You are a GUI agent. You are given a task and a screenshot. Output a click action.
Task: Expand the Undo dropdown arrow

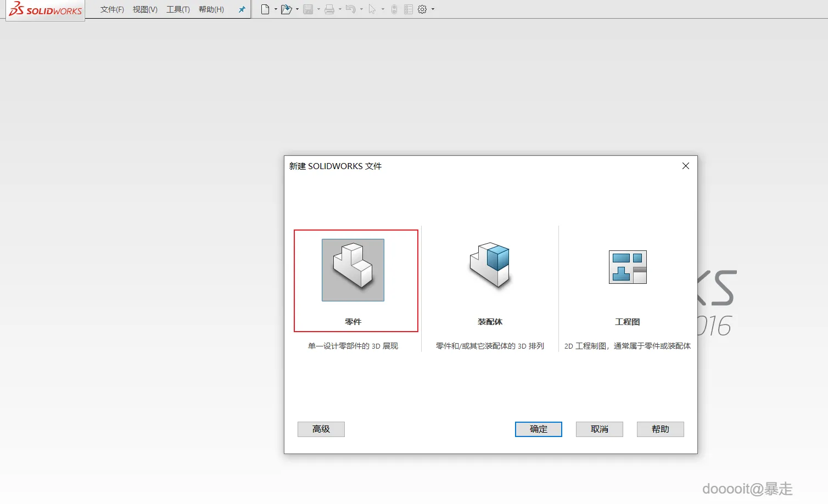(x=361, y=9)
